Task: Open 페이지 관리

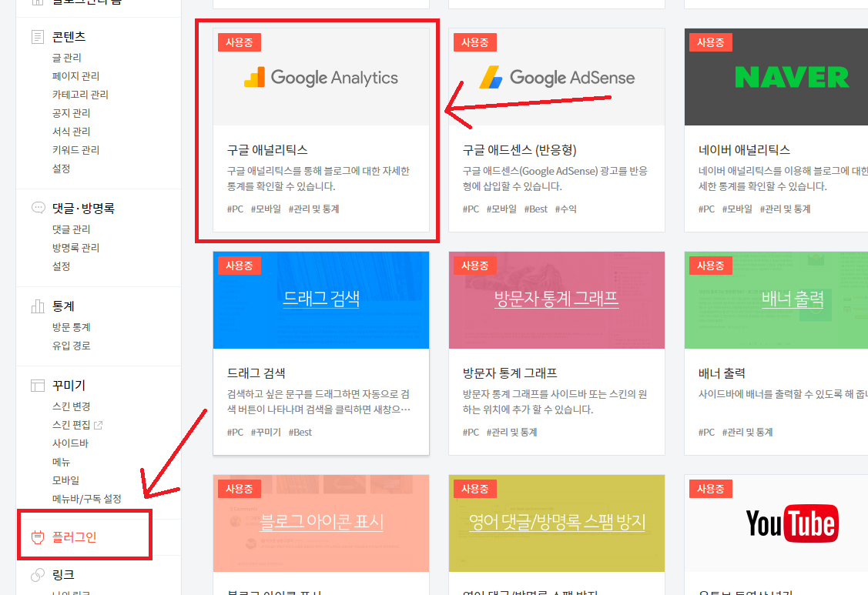Action: pyautogui.click(x=75, y=76)
